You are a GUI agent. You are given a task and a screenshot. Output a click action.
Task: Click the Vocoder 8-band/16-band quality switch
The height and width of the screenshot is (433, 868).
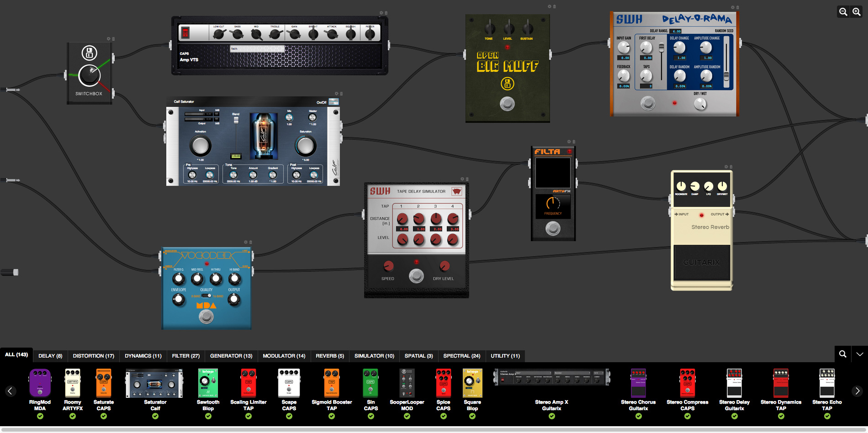point(206,296)
